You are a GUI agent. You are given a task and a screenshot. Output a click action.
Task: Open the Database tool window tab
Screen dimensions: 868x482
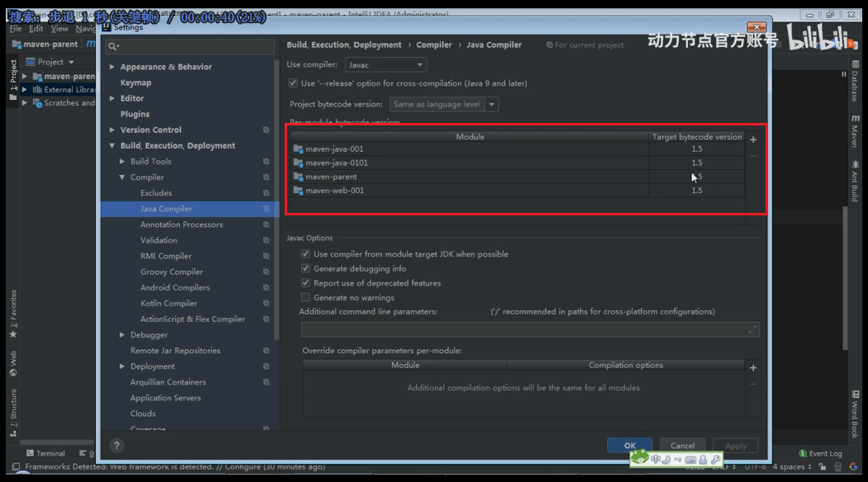[x=856, y=82]
